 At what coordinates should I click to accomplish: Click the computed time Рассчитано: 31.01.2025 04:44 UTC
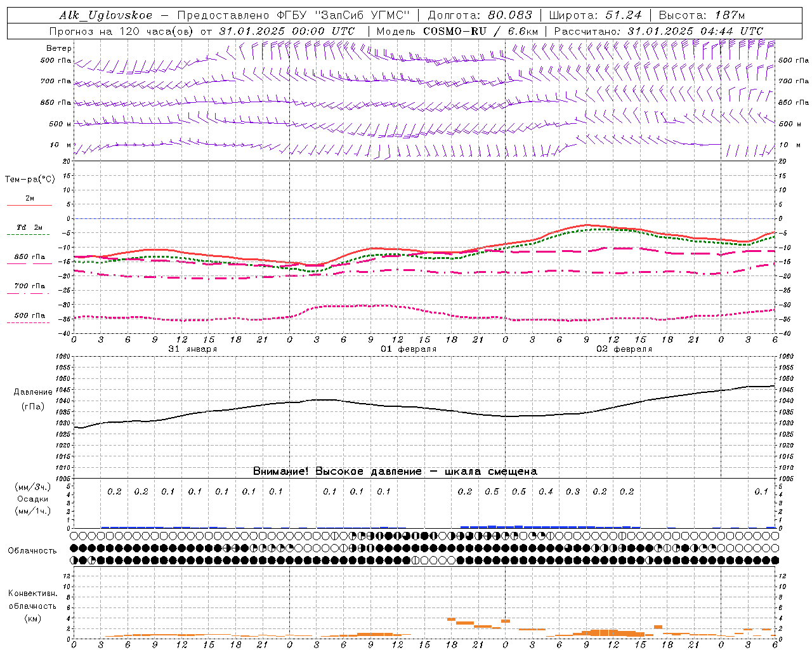point(658,31)
